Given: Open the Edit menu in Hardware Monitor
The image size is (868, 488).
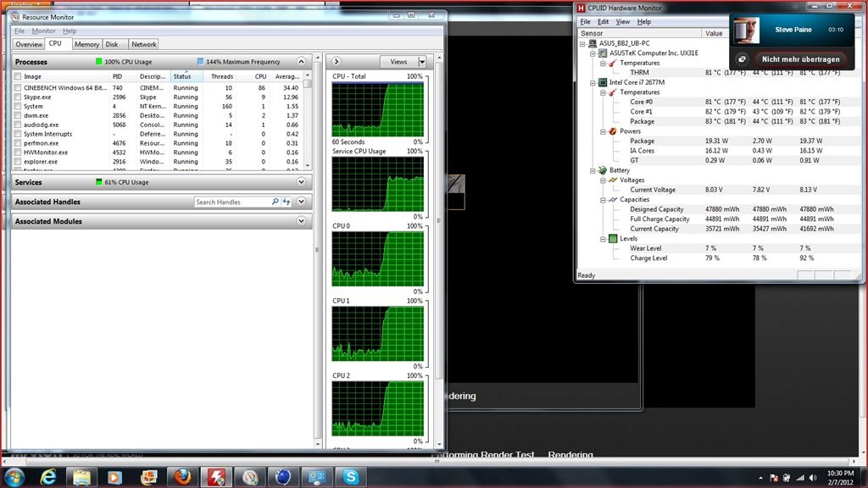Looking at the screenshot, I should pyautogui.click(x=603, y=21).
